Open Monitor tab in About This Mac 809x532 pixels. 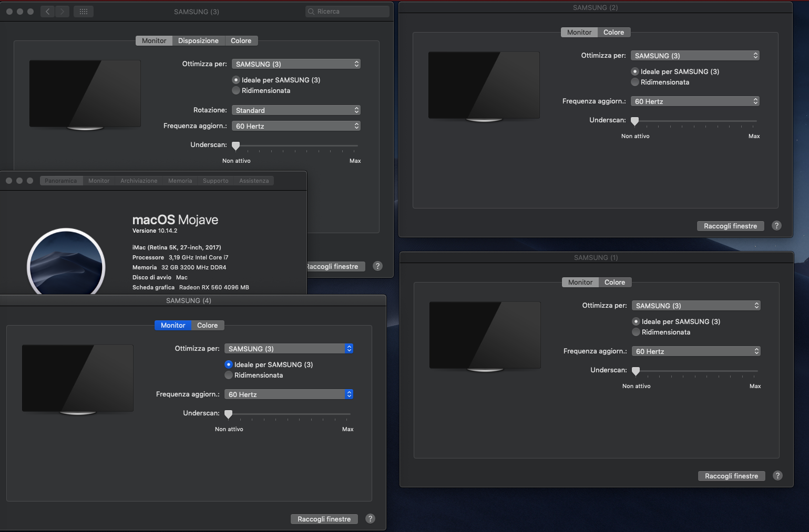point(99,181)
